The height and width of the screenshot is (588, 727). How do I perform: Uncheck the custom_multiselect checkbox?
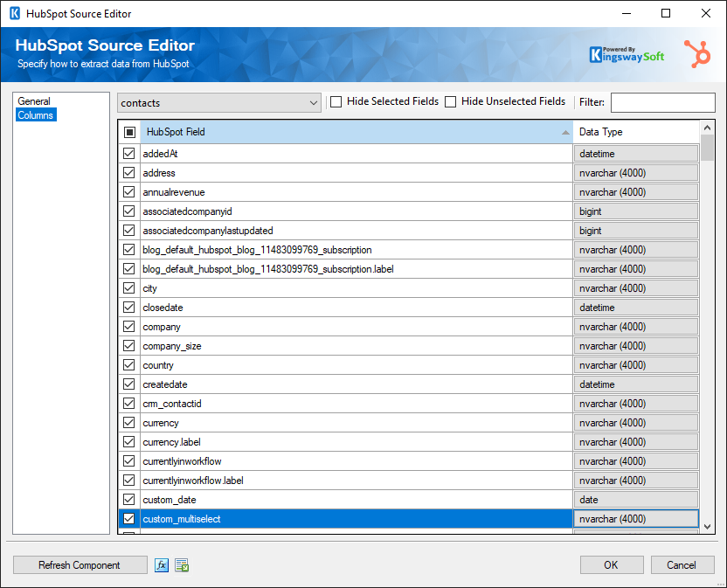129,519
